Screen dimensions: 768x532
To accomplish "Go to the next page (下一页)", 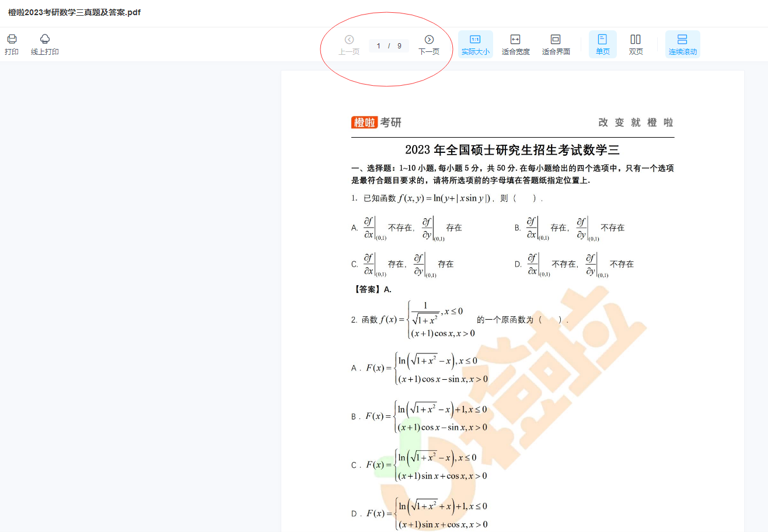I will click(429, 44).
